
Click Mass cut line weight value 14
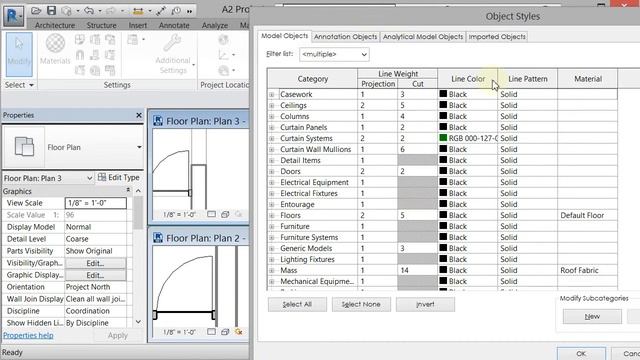[x=418, y=271]
